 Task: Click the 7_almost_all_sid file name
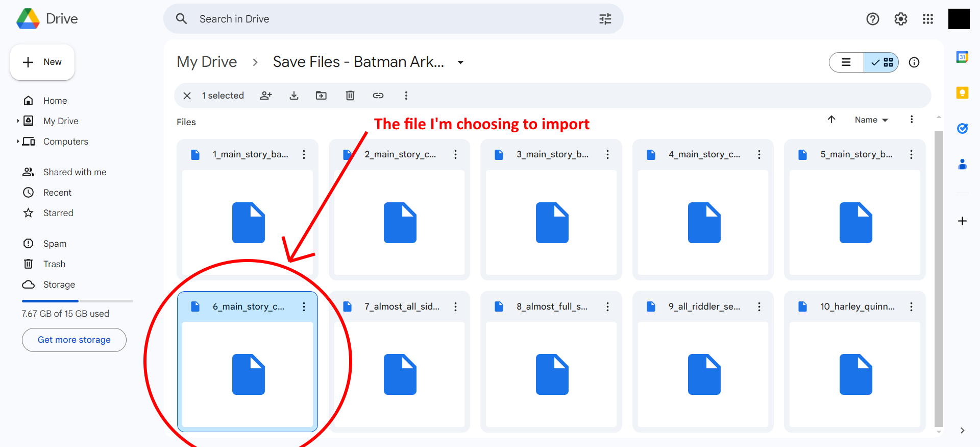coord(402,307)
